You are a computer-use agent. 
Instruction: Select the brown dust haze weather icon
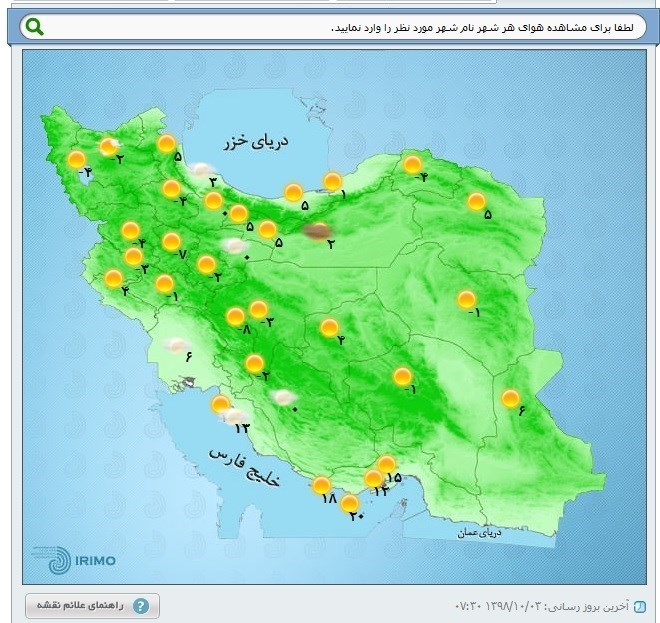click(x=318, y=231)
